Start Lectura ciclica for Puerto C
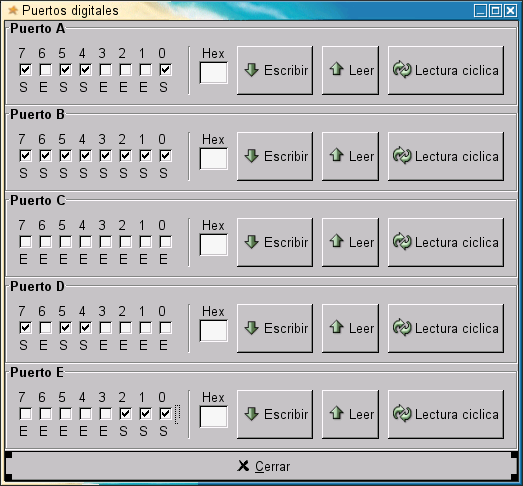The height and width of the screenshot is (486, 523). click(x=446, y=242)
